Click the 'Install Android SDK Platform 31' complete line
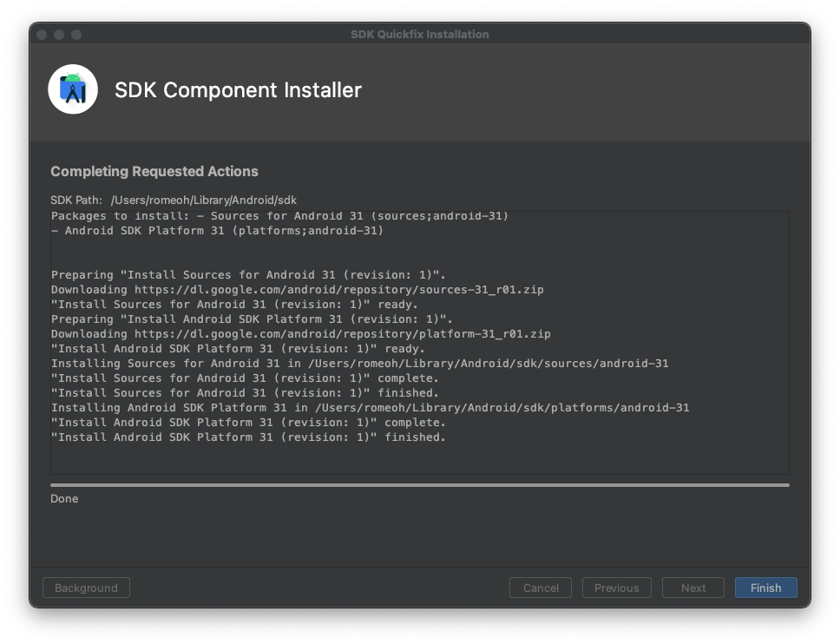 [248, 422]
